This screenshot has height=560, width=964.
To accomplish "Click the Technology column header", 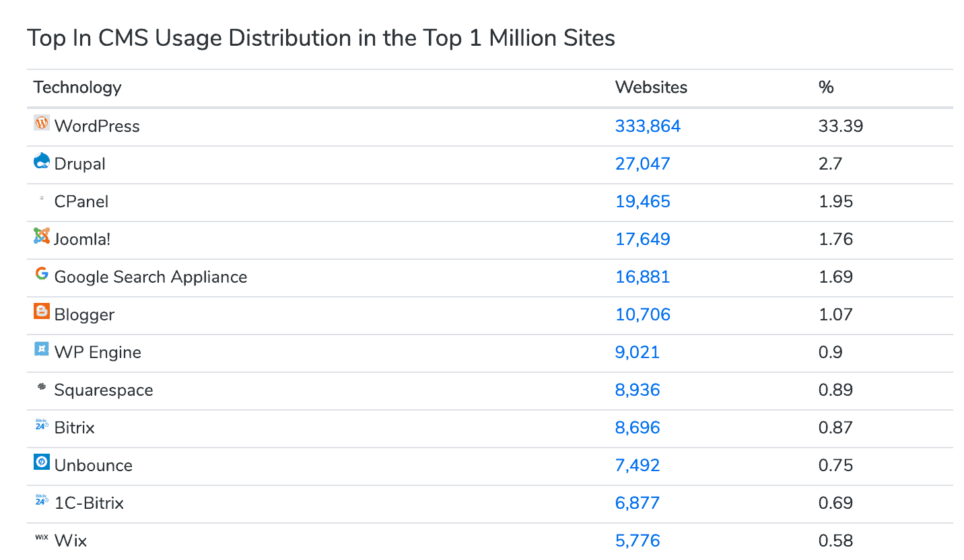I will 77,87.
